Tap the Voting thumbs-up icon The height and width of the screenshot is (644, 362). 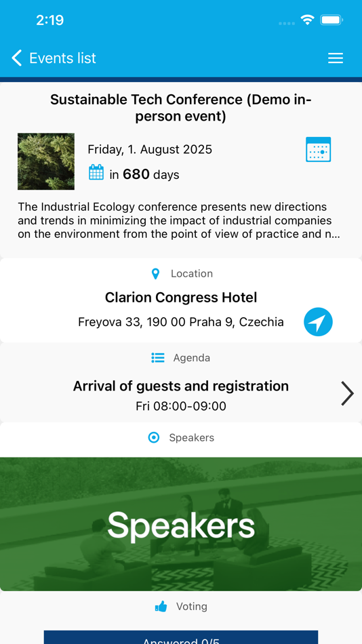click(161, 606)
